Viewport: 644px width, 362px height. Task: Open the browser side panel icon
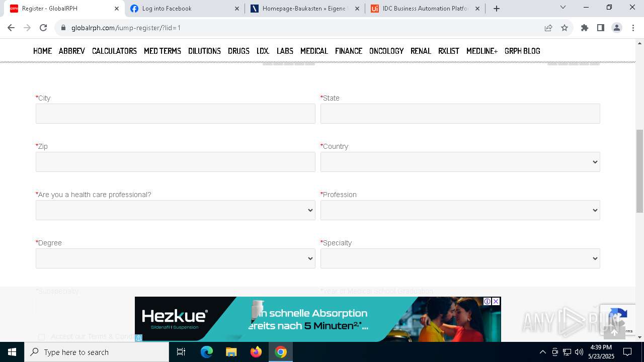pos(601,28)
